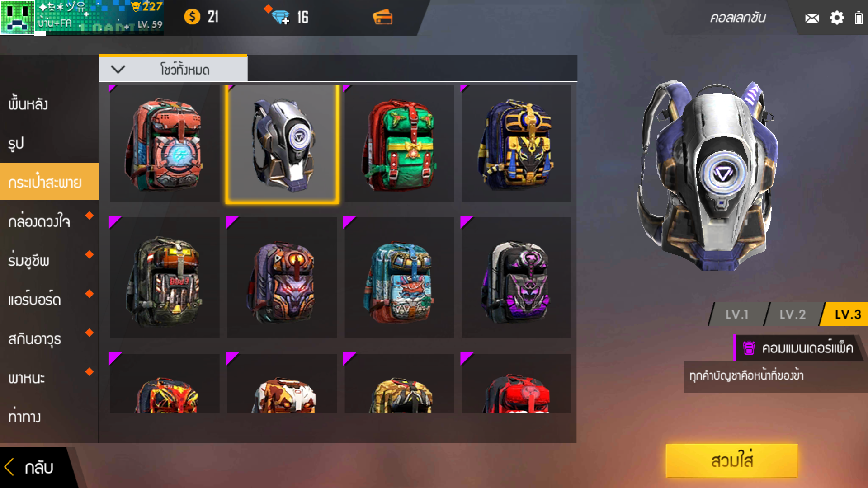The image size is (868, 488).
Task: Click the gold coin currency icon
Action: pyautogui.click(x=192, y=17)
